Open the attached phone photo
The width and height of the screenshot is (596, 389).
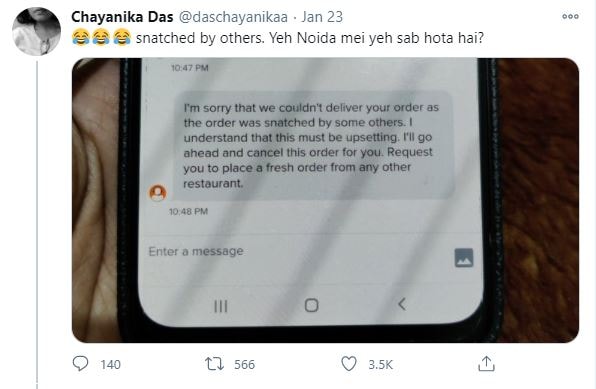pos(325,200)
